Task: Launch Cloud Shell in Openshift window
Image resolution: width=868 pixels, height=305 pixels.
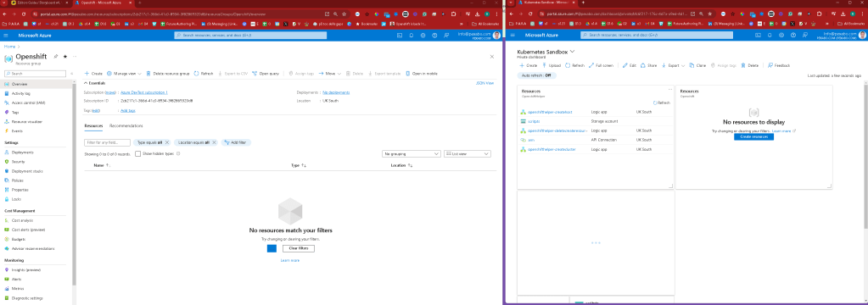Action: (400, 35)
